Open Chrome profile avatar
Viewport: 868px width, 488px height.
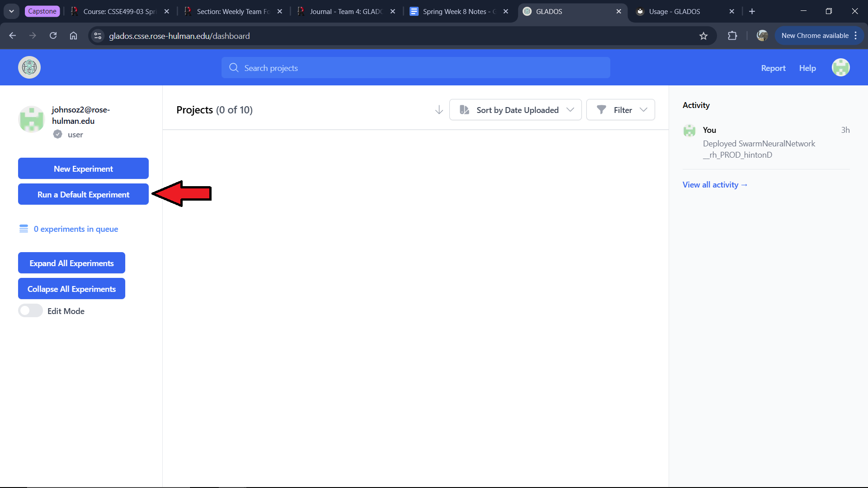click(x=762, y=36)
